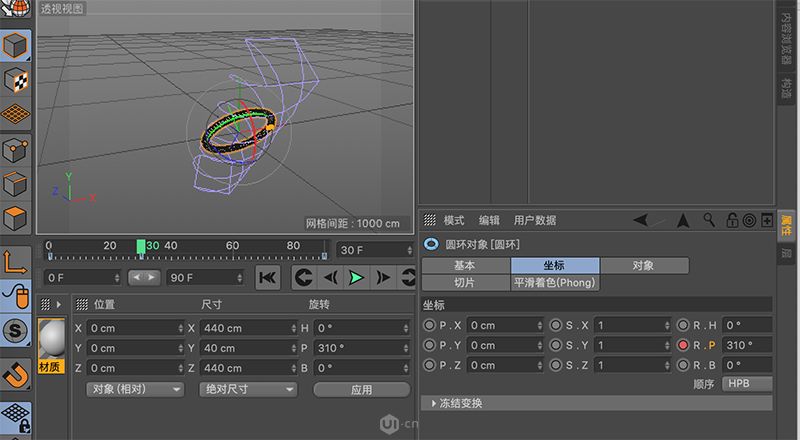Click the lock icon in attributes panel

click(732, 220)
